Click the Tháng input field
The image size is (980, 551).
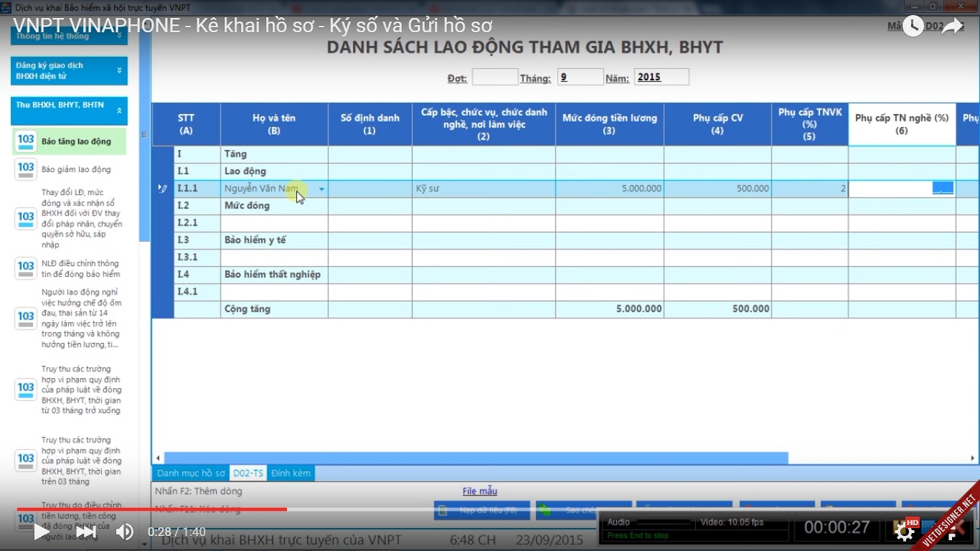(580, 77)
